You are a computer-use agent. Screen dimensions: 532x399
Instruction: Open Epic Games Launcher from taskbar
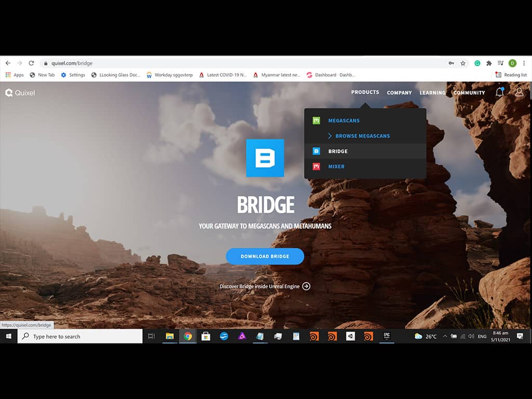(x=387, y=336)
